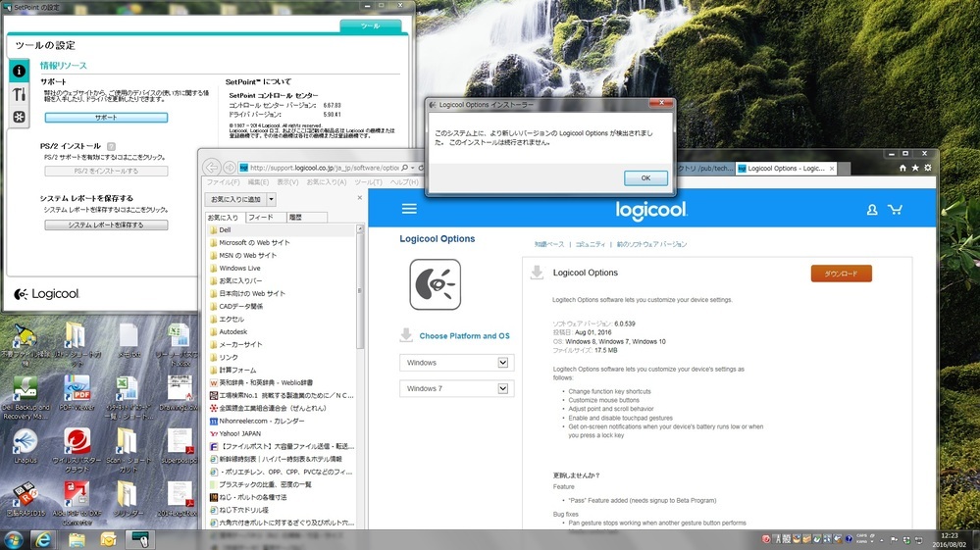Screen dimensions: 980x550
Task: Open the asterisk options icon in SetPoint sidebar
Action: (x=19, y=117)
